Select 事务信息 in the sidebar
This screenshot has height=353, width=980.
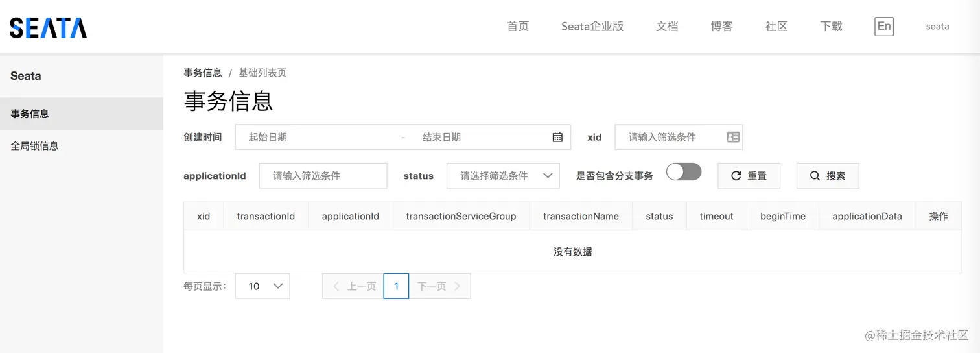[82, 114]
